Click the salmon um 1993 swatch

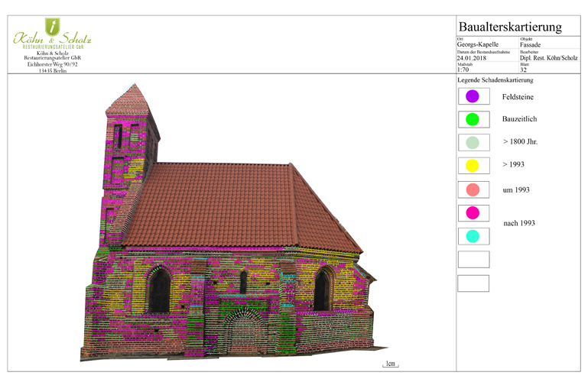(473, 189)
